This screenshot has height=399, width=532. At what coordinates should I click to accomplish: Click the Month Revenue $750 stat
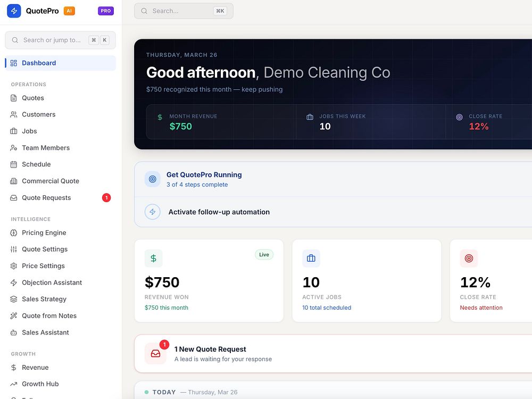click(221, 122)
